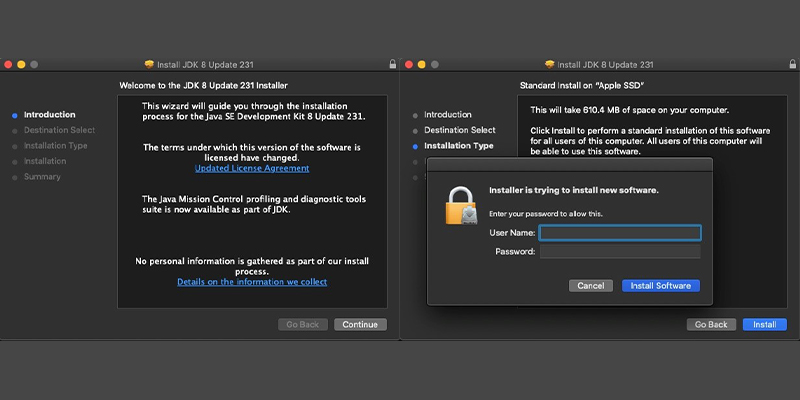Click the package icon in left installer title

149,65
